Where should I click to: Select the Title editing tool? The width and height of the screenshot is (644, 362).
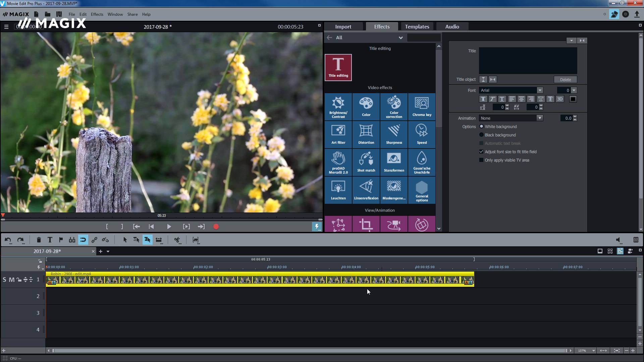pyautogui.click(x=338, y=66)
